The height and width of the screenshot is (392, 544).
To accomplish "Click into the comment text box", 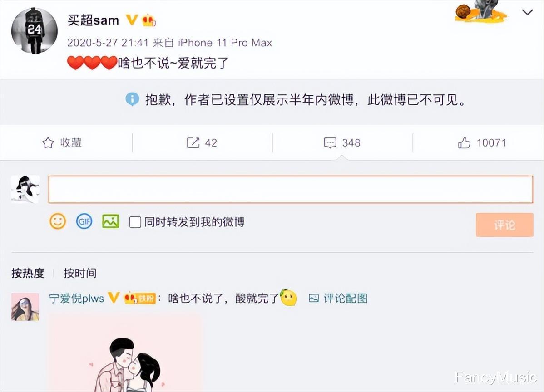I will click(x=291, y=189).
